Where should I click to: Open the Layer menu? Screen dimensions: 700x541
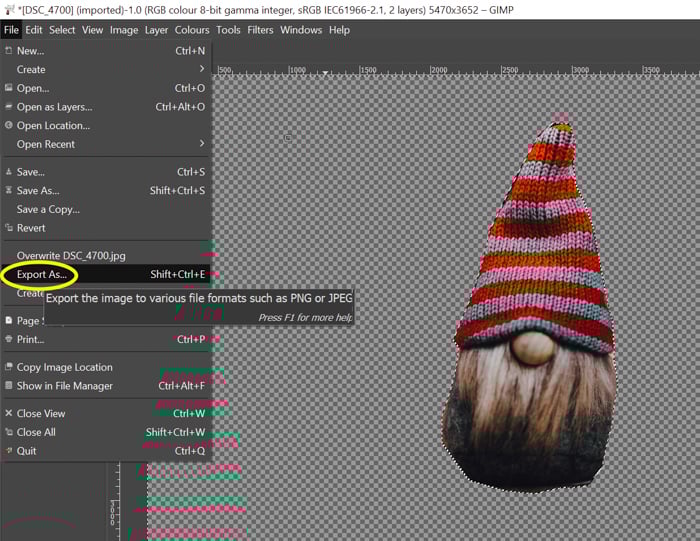coord(156,30)
